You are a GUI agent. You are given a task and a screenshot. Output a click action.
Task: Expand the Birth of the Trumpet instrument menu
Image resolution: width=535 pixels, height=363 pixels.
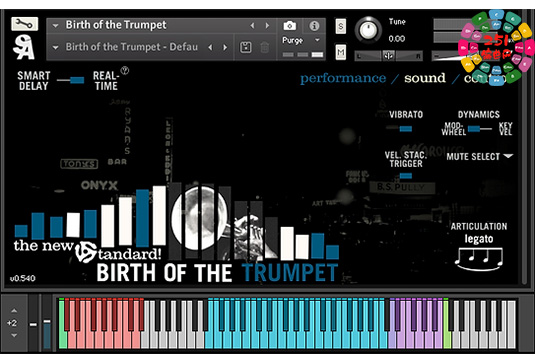point(55,26)
